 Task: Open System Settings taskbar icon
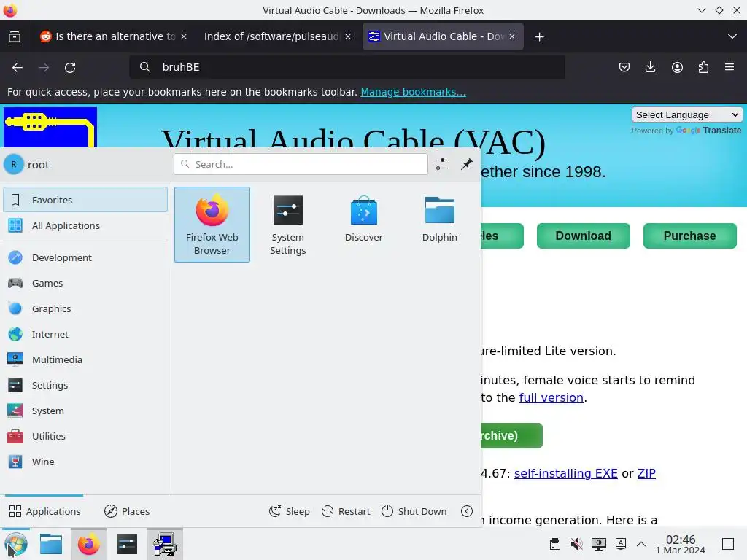coord(127,544)
